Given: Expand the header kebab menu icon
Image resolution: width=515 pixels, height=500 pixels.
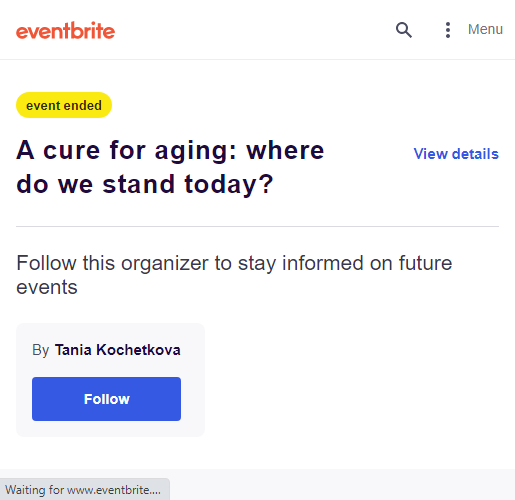Looking at the screenshot, I should pyautogui.click(x=448, y=30).
